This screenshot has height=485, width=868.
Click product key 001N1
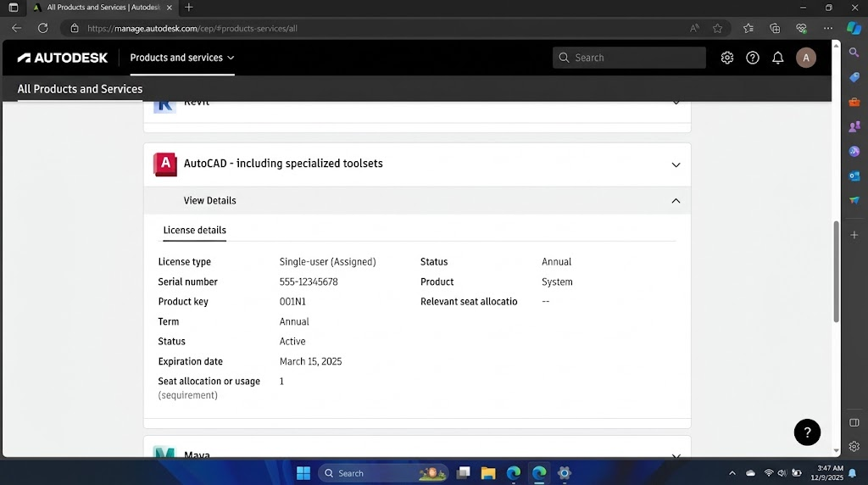click(x=292, y=302)
